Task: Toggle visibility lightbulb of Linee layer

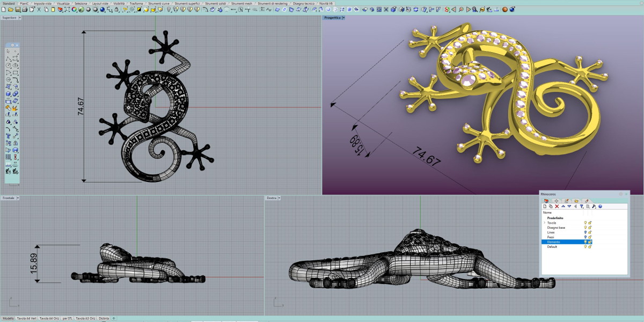Action: tap(585, 232)
